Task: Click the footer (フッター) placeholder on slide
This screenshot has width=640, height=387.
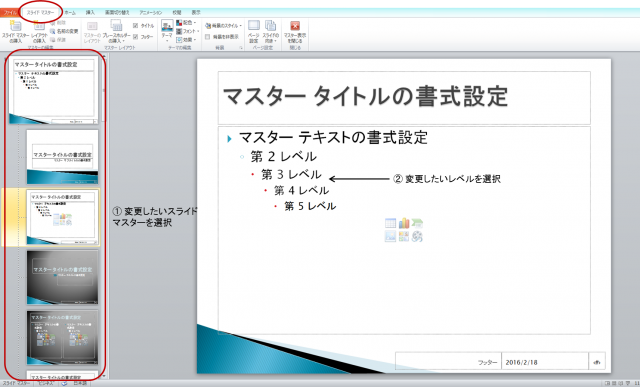Action: pos(448,361)
